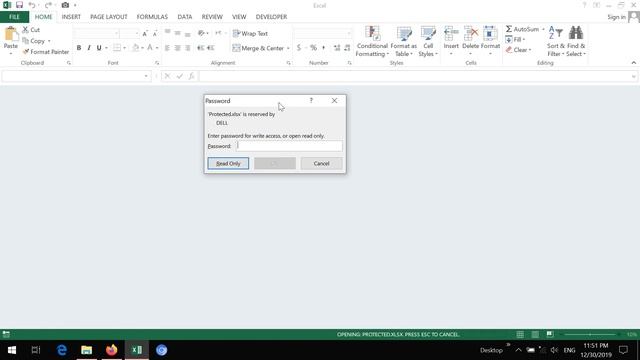
Task: Open Format as Table gallery
Action: 404,42
